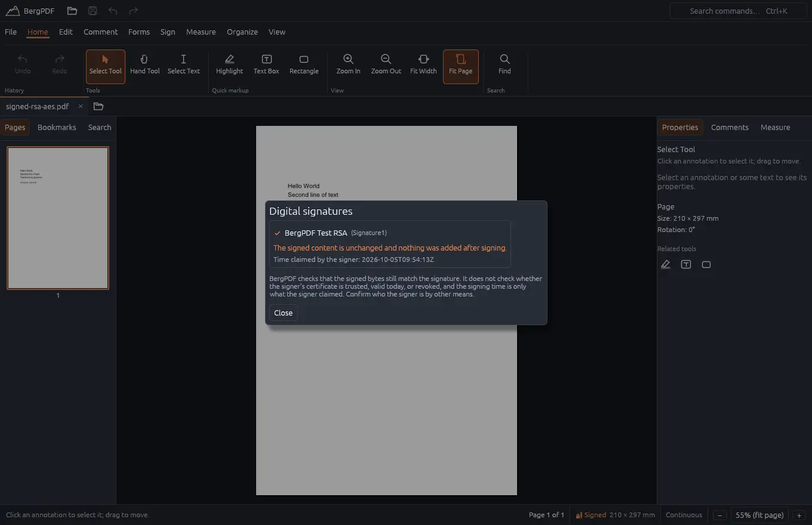Open the 55% (fit page) zoom dropdown
The height and width of the screenshot is (525, 812).
759,515
